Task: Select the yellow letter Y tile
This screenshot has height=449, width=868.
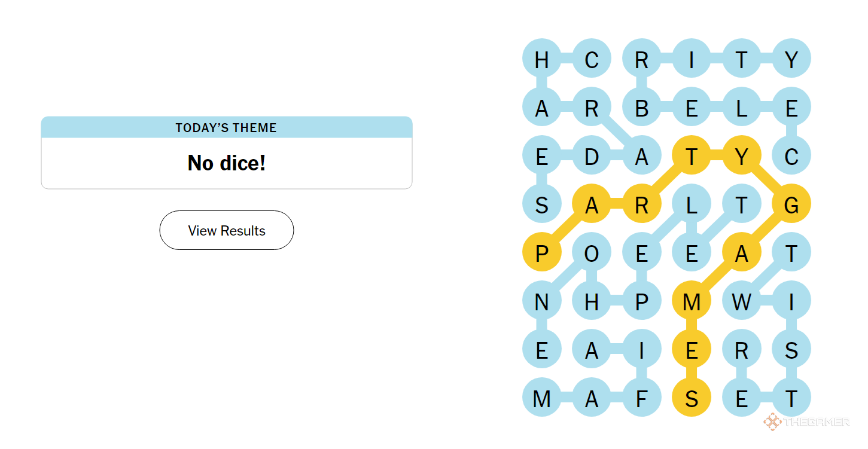Action: click(x=741, y=156)
